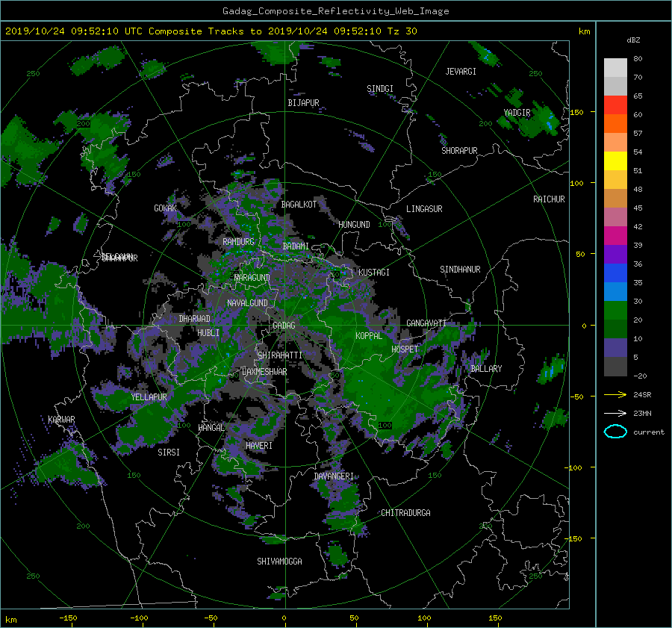The image size is (672, 628).
Task: Select the YADGIR city label
Action: coord(517,113)
